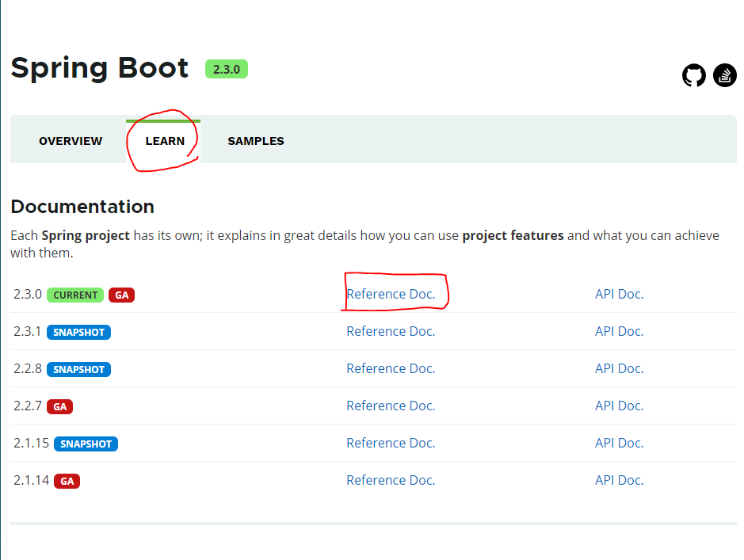Click the SNAPSHOT badge next to 2.2.8

[x=78, y=369]
